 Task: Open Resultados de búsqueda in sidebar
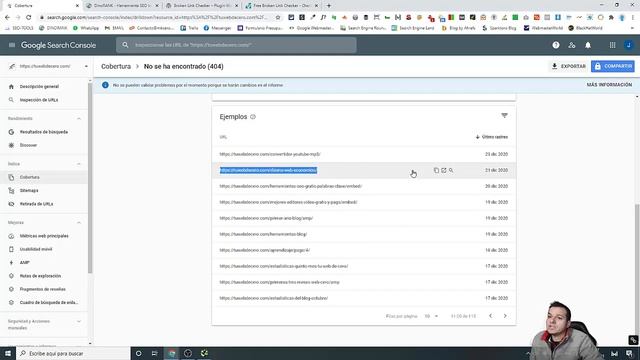tap(44, 132)
